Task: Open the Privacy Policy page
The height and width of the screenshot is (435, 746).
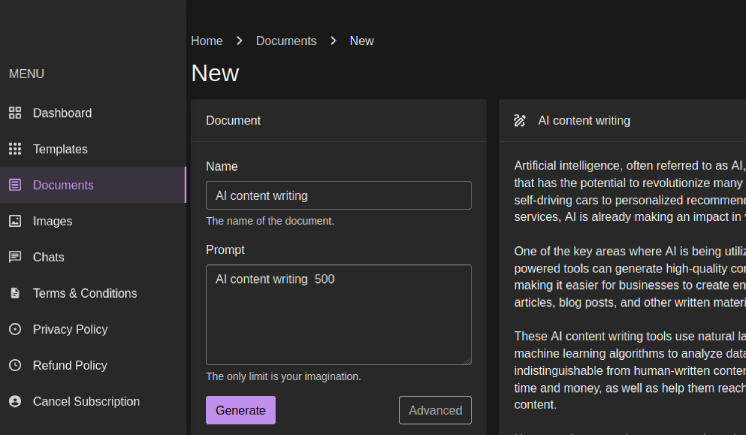Action: (93, 329)
